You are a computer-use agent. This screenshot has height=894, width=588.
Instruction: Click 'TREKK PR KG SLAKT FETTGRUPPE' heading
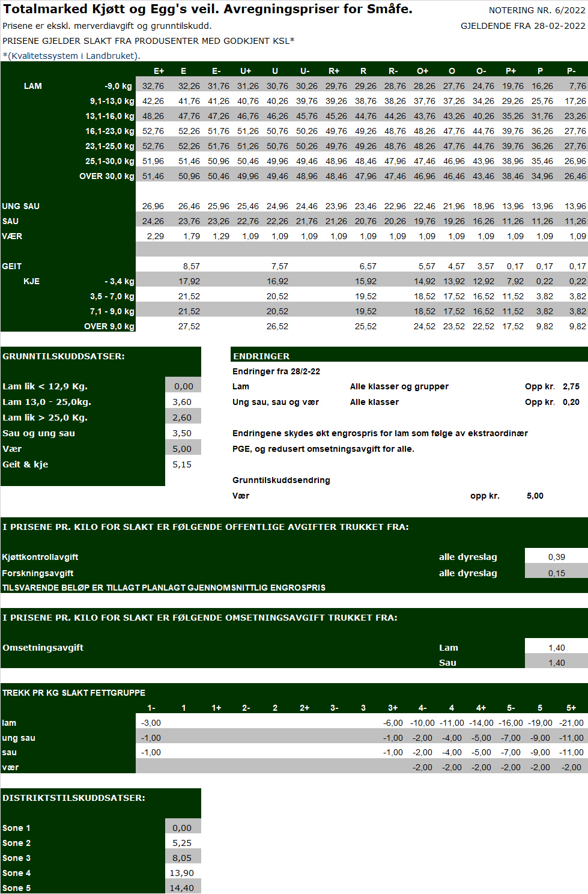click(x=74, y=693)
